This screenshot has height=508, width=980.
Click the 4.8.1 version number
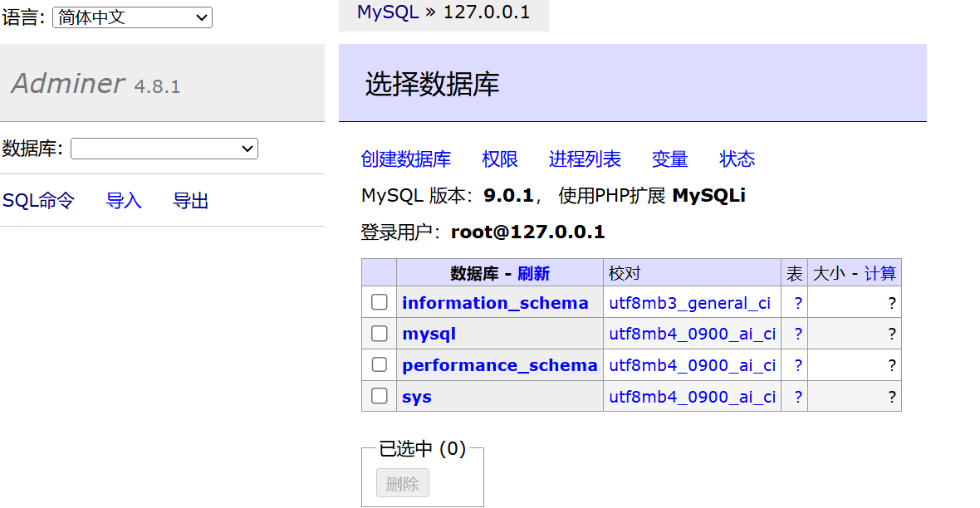pos(157,86)
